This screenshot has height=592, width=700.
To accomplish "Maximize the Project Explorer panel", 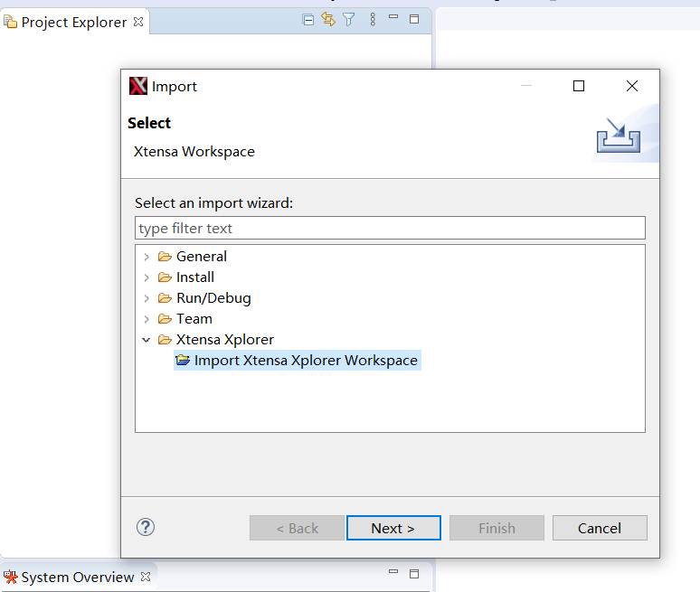I will point(414,19).
